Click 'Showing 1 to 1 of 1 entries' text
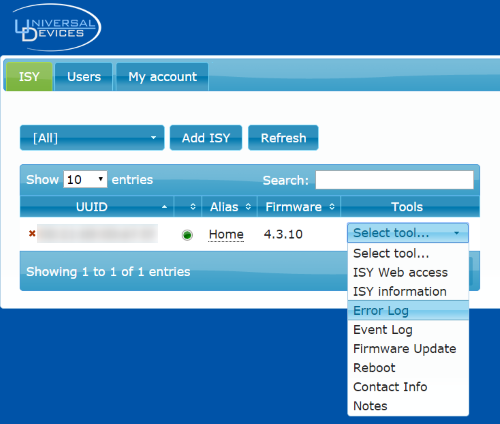 [108, 272]
